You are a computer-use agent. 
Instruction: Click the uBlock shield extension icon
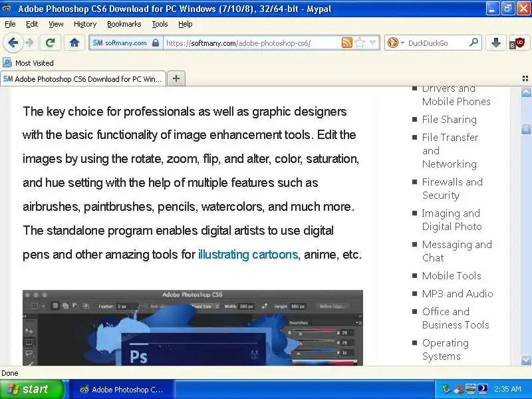(518, 43)
